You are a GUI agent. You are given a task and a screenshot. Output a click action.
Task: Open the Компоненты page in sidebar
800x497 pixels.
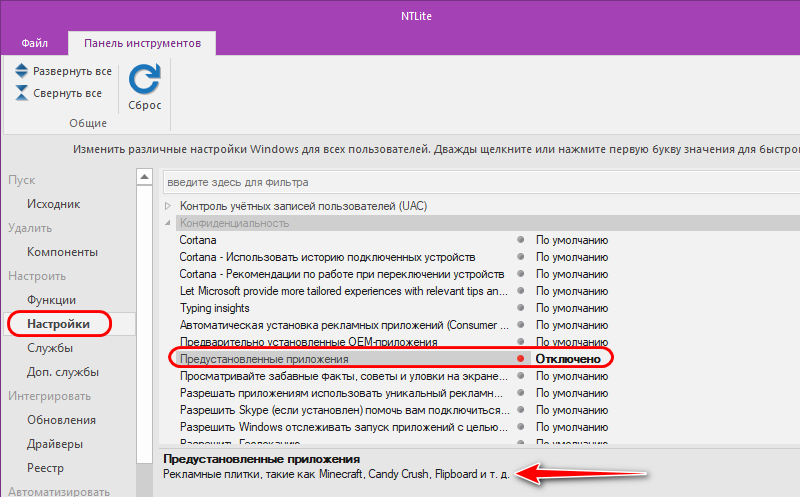tap(62, 252)
